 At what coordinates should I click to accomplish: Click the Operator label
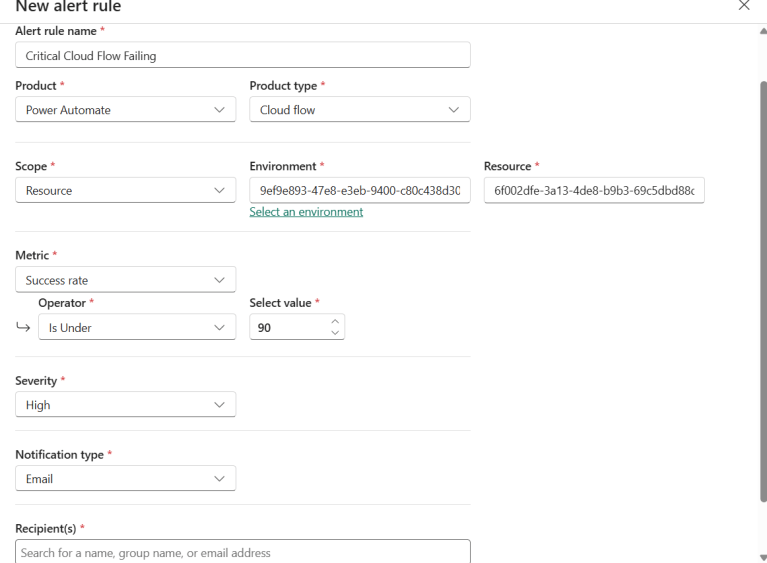(62, 303)
